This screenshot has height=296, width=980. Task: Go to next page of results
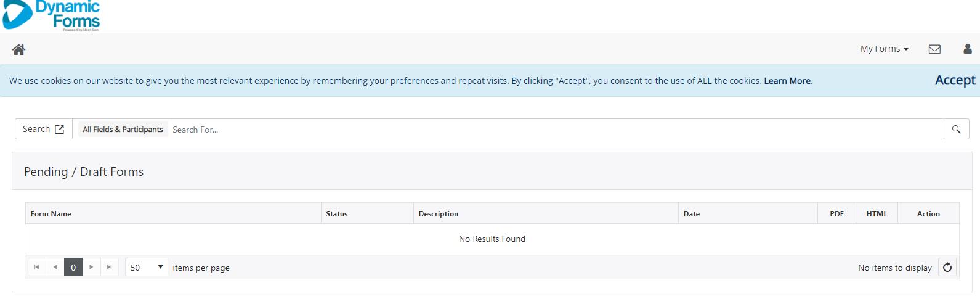point(91,268)
